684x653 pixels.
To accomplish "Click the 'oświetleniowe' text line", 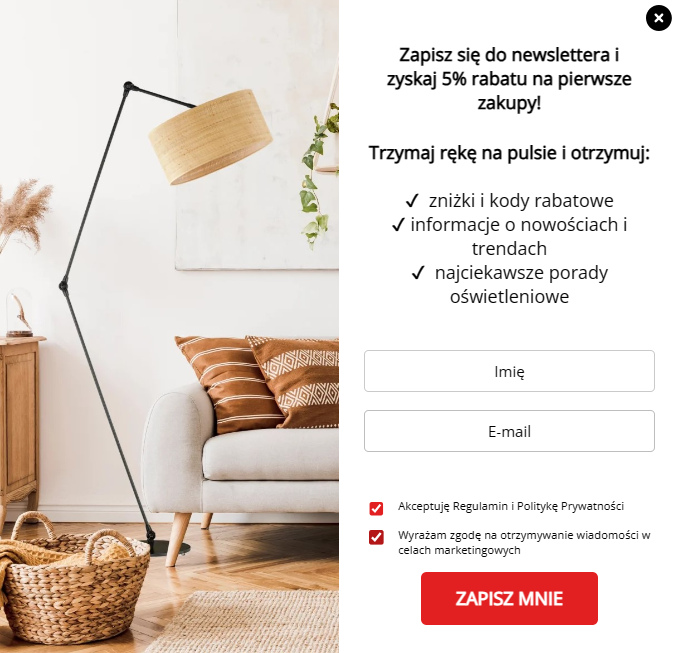I will (x=509, y=297).
